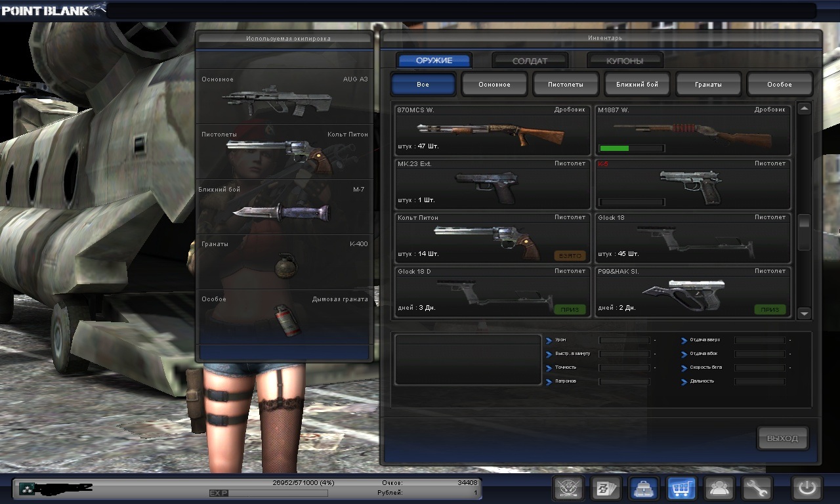840x504 pixels.
Task: Click the 'дней : 2 Дн.' duration text
Action: coord(616,307)
